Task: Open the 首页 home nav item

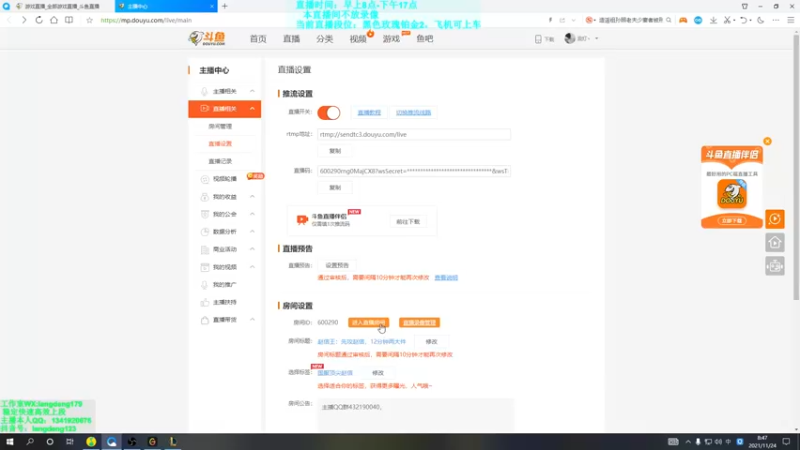Action: (258, 39)
